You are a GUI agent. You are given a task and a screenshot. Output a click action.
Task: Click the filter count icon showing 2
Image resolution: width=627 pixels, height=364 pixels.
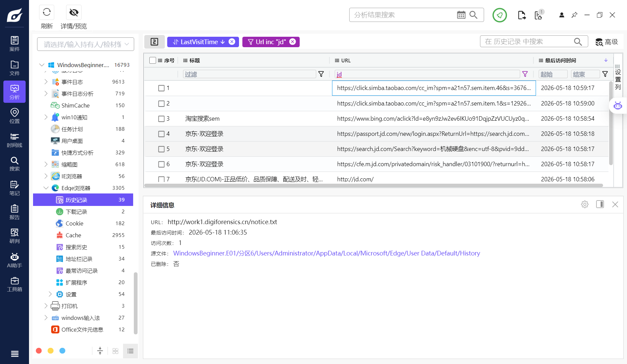coord(154,42)
